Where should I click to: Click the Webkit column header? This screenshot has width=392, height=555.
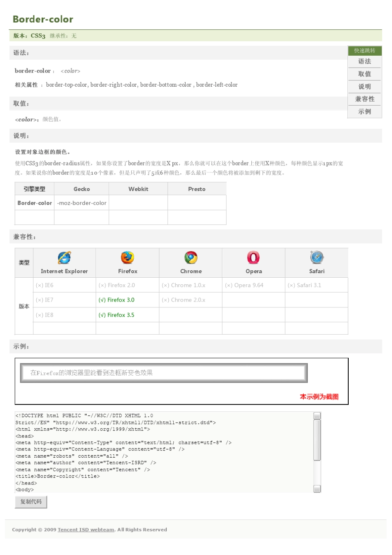pyautogui.click(x=138, y=189)
